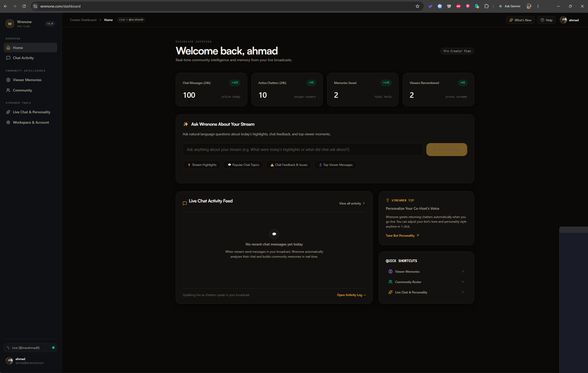588x373 pixels.
Task: Click the Active Chatters (24h) stat card
Action: pos(287,89)
